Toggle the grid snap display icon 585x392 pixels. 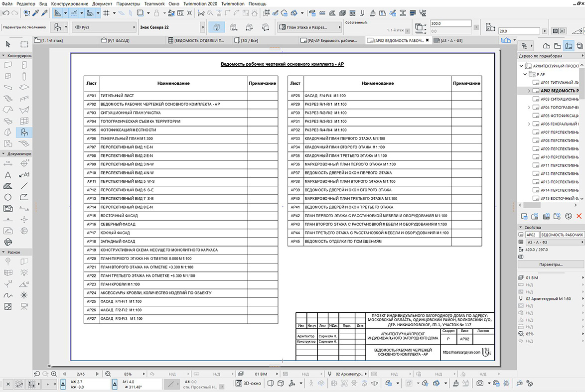(x=106, y=13)
